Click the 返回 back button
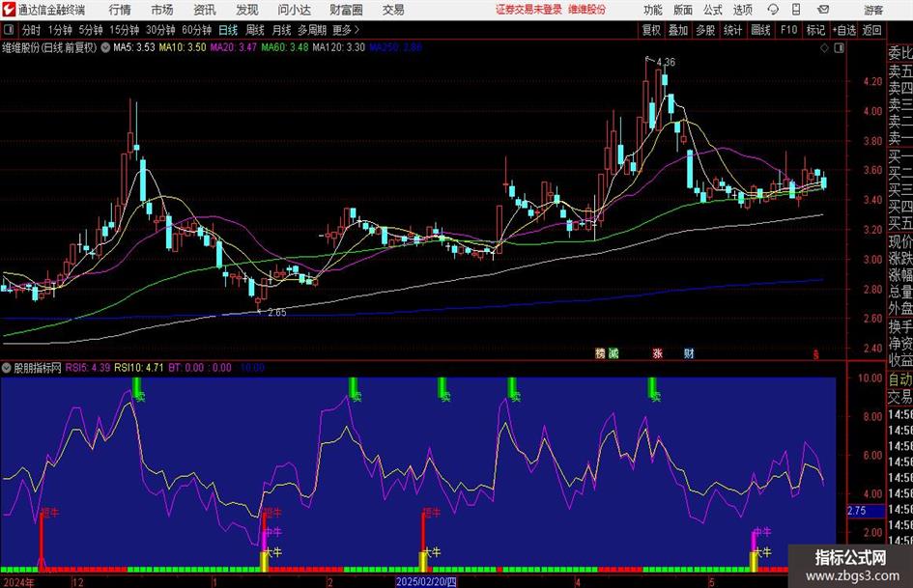 point(871,30)
